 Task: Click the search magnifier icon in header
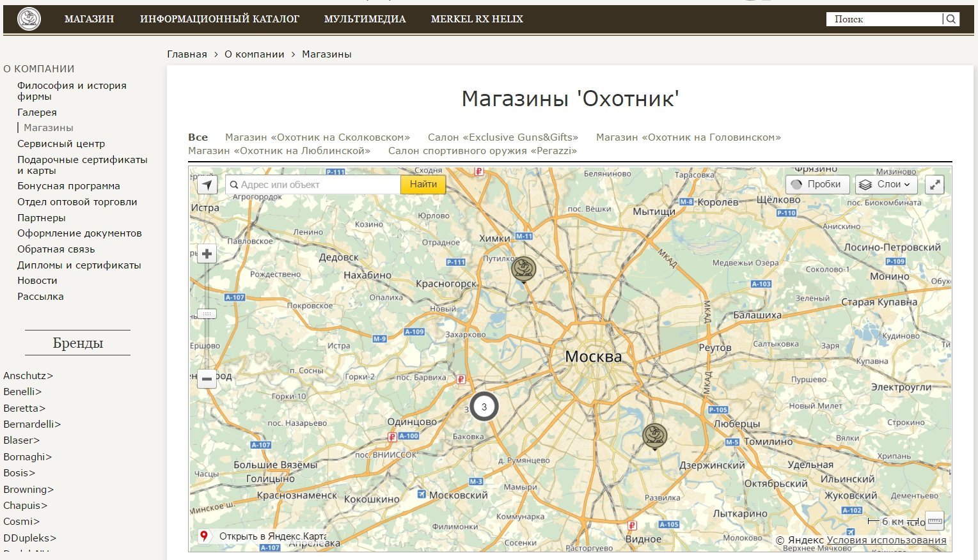pos(951,19)
